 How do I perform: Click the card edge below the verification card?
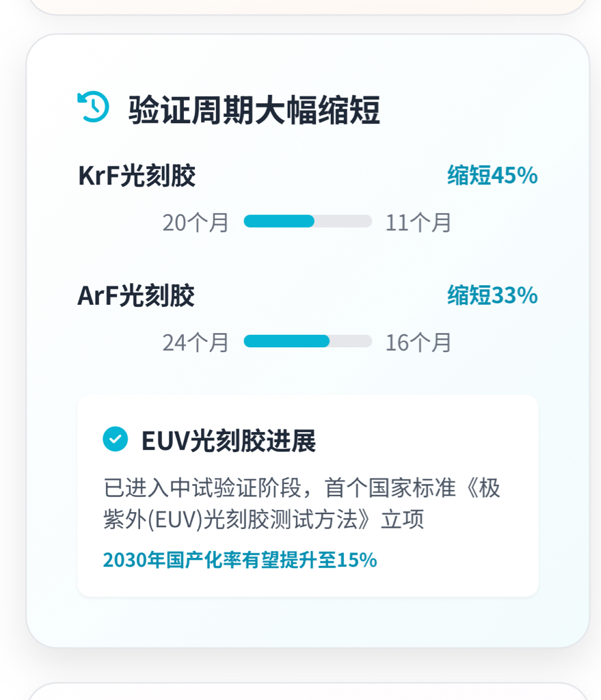(308, 691)
